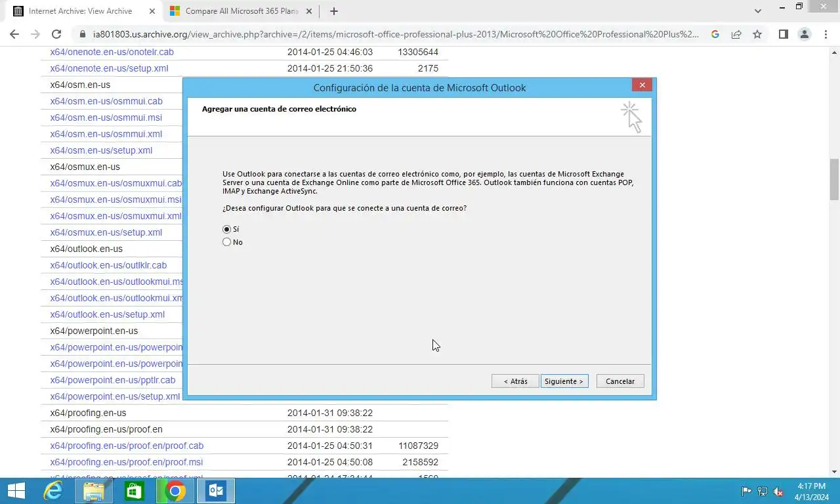Select the Sí radio button
The image size is (840, 504).
point(227,229)
